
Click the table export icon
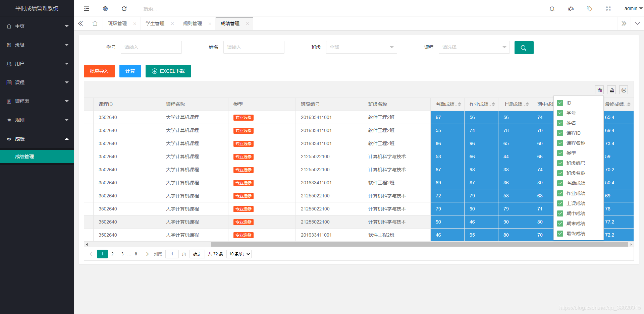612,90
